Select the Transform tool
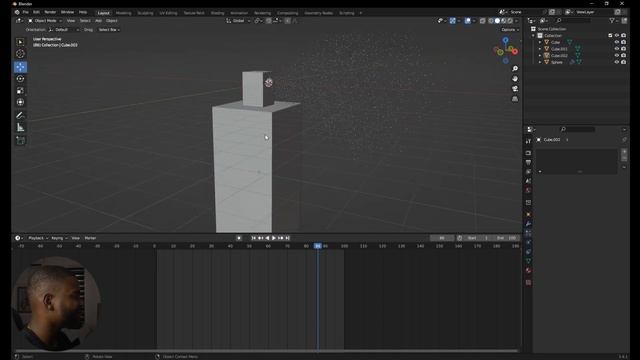 coord(20,102)
